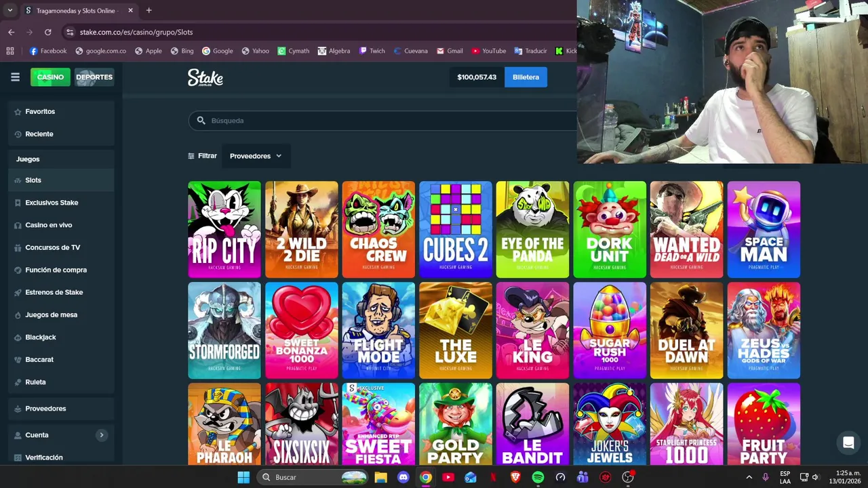Click the Filtrar label
Viewport: 868px width, 488px height.
coord(202,156)
